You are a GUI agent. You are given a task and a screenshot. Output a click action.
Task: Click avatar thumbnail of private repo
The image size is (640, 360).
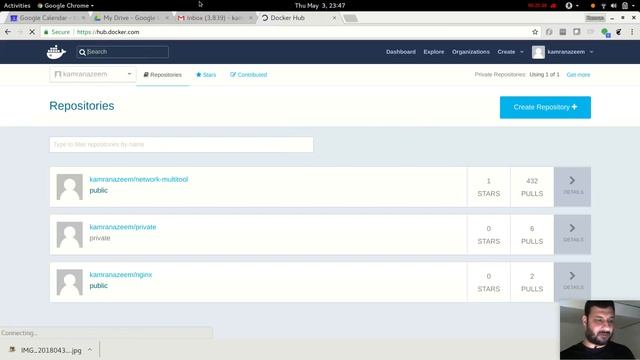[69, 235]
